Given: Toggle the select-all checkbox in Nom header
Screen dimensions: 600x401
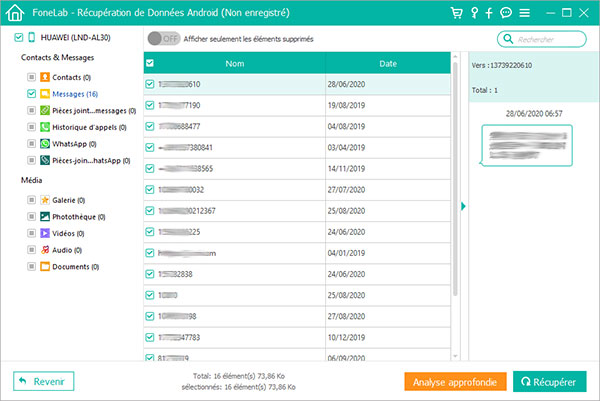Looking at the screenshot, I should [x=150, y=63].
